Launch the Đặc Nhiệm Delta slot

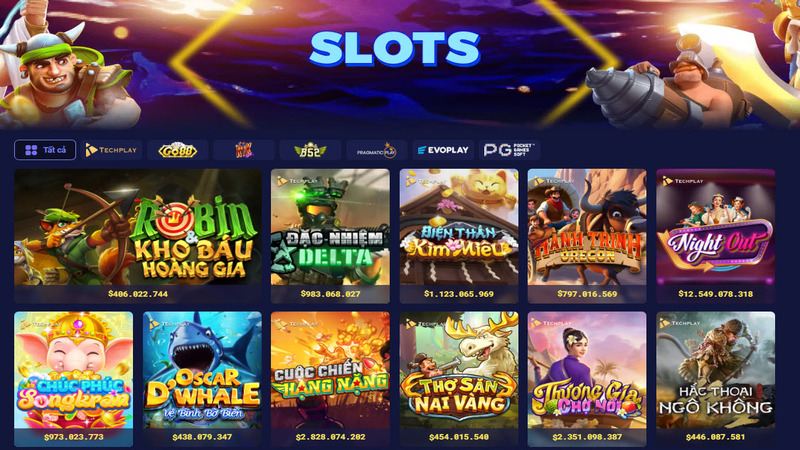pos(330,236)
